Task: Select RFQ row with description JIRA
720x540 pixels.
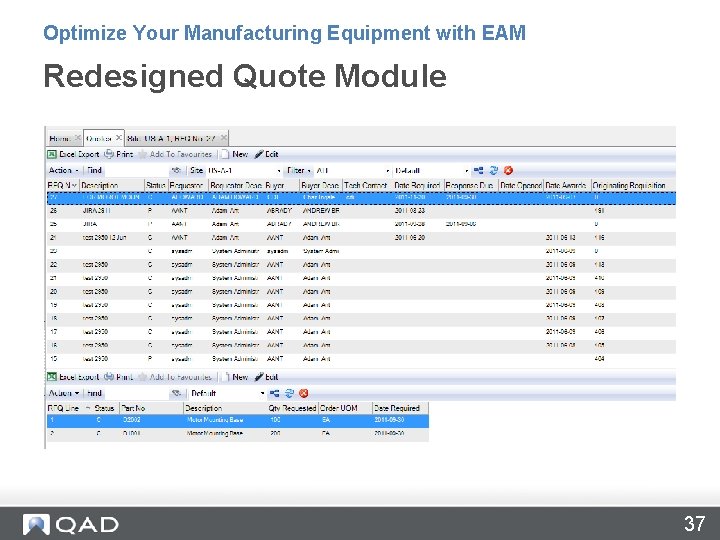Action: pyautogui.click(x=361, y=224)
